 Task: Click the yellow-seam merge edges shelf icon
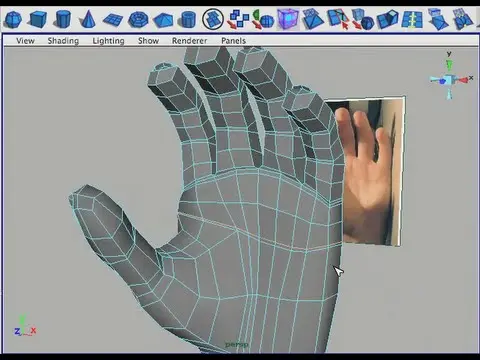click(x=412, y=19)
